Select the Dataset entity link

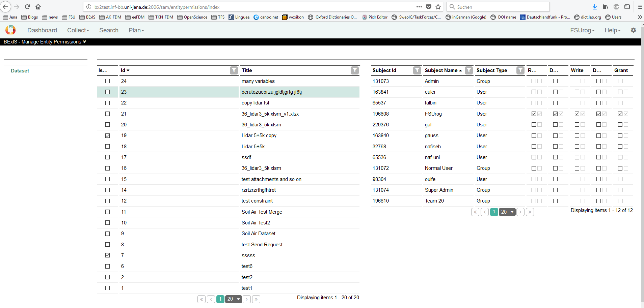click(x=20, y=71)
